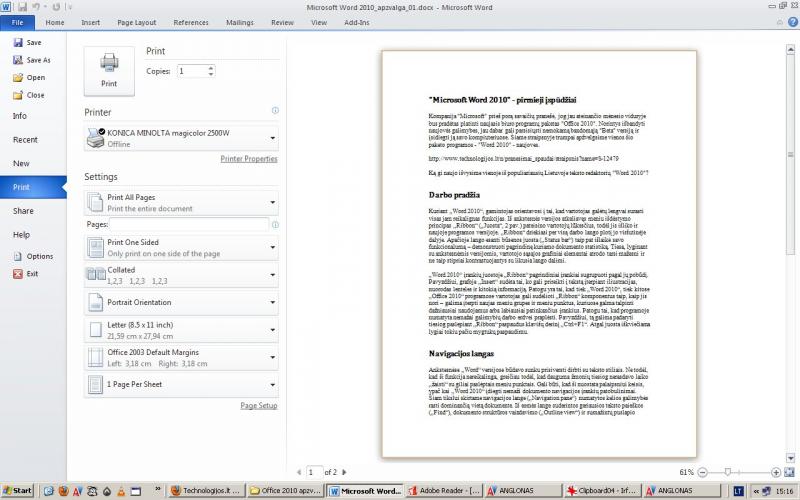Switch to the Mailings tab
This screenshot has width=800, height=500.
point(240,22)
